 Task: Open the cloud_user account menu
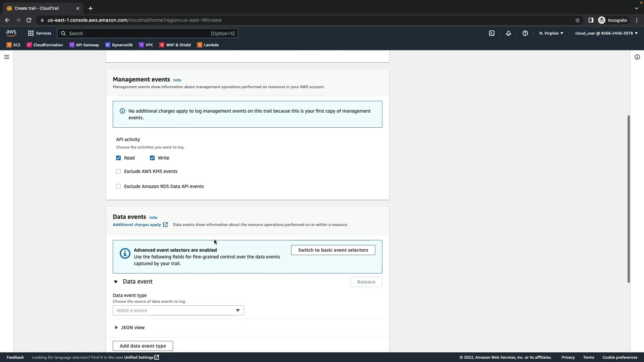[606, 33]
